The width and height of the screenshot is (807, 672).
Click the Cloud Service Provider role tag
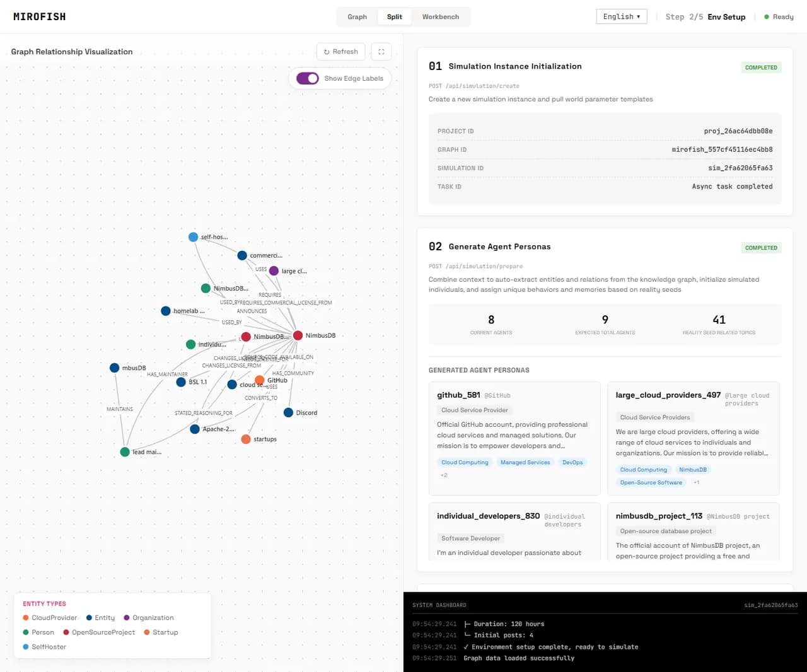coord(474,410)
